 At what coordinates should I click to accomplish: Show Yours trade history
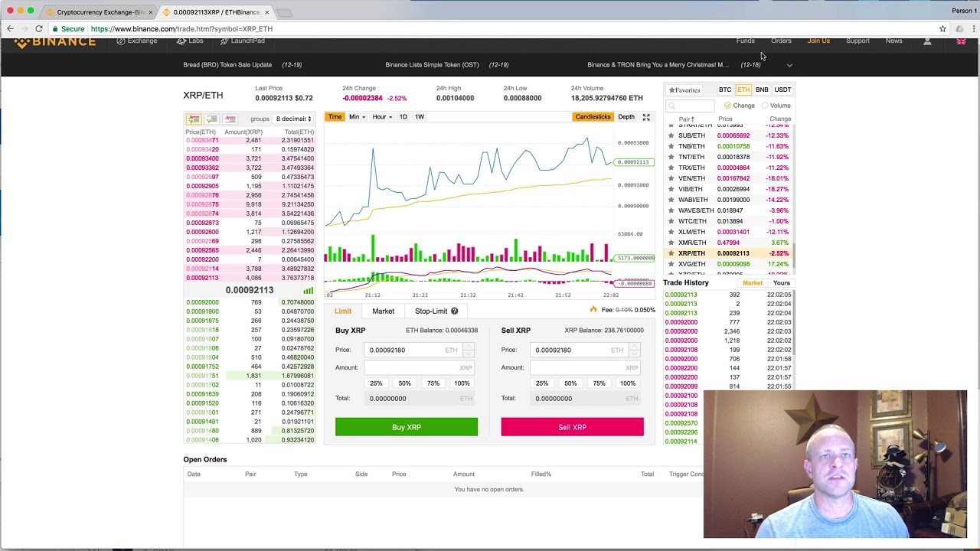point(781,283)
